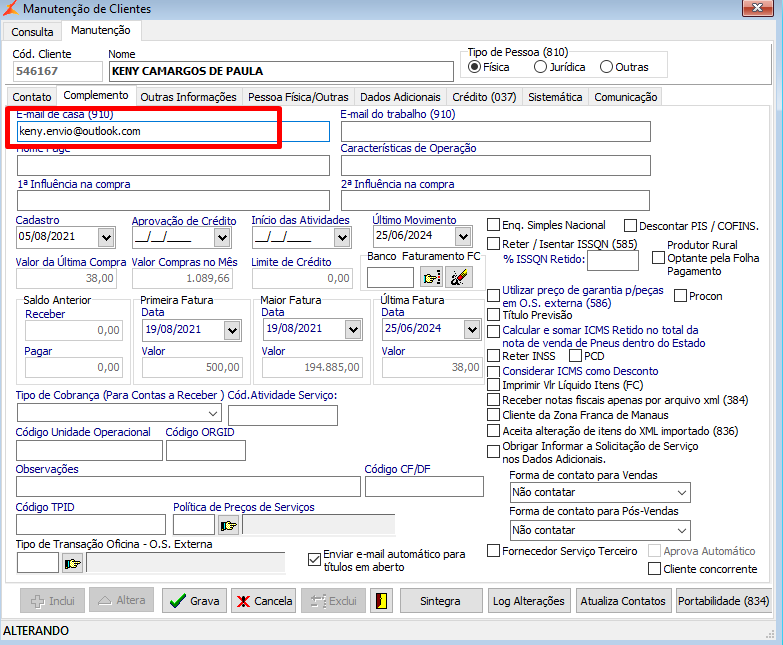Click Nome field KENY CAMARGOS DE PAULA
Image resolution: width=783 pixels, height=645 pixels.
point(281,71)
